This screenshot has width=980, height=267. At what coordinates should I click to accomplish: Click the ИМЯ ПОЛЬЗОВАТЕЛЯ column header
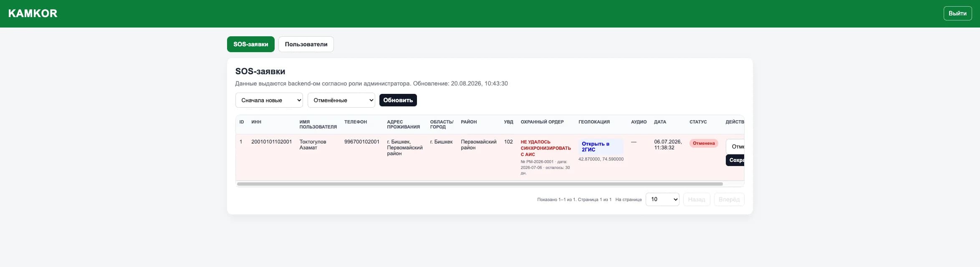pyautogui.click(x=318, y=124)
